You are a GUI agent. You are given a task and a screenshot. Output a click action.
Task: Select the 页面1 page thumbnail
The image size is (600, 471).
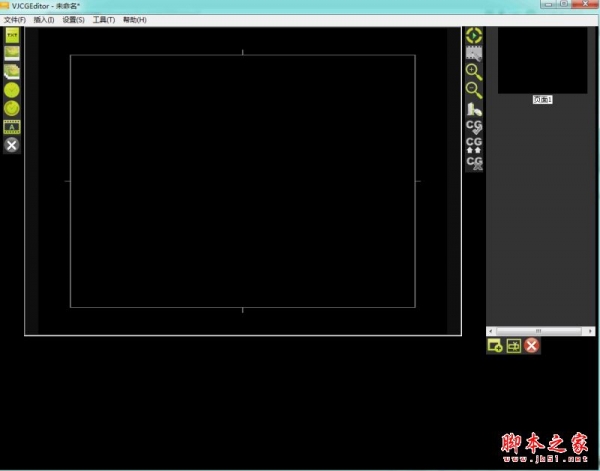pyautogui.click(x=542, y=62)
